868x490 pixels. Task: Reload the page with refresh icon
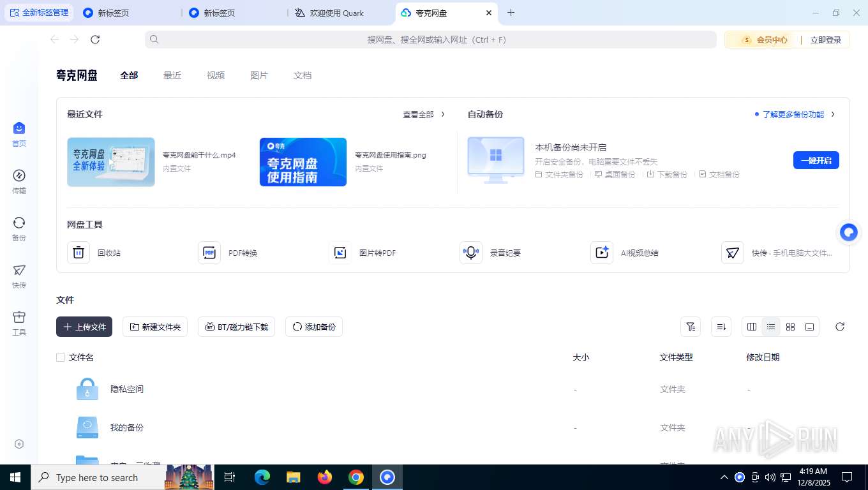click(x=95, y=40)
